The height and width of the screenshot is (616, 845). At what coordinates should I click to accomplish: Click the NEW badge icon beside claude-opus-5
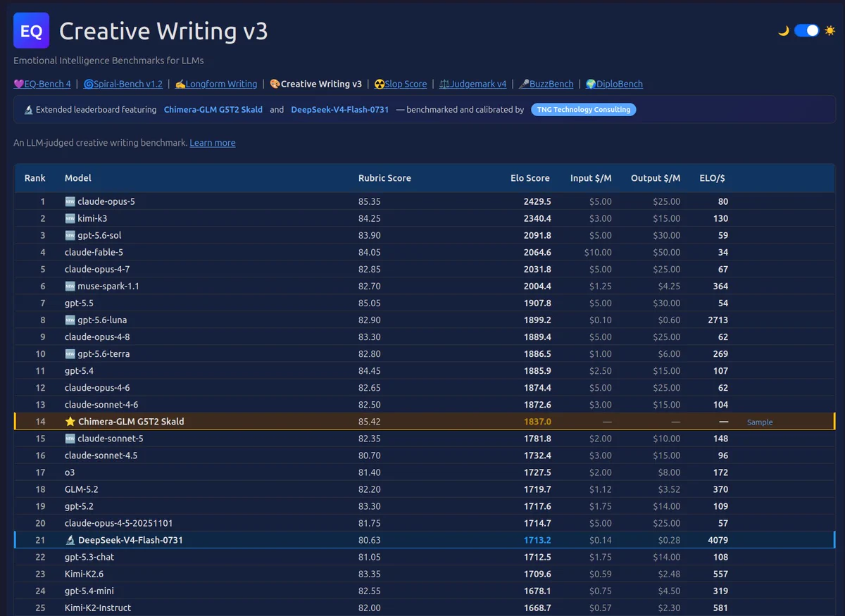coord(70,201)
